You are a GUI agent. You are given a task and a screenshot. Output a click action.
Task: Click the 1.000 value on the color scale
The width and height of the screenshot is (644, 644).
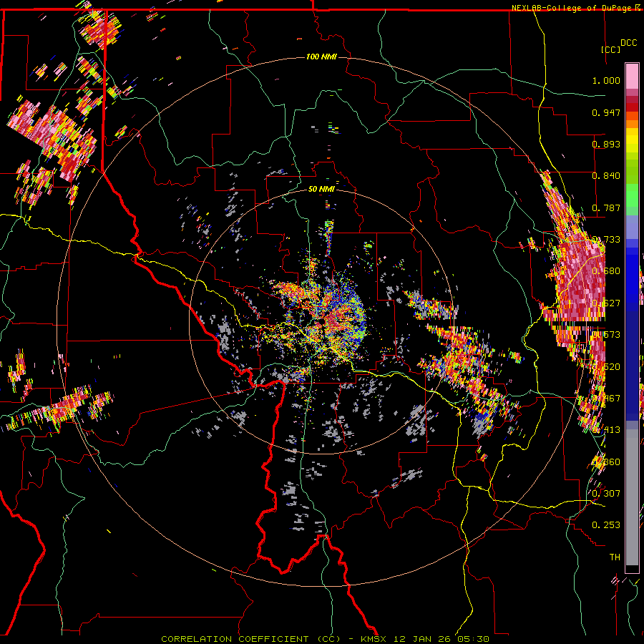coord(606,80)
